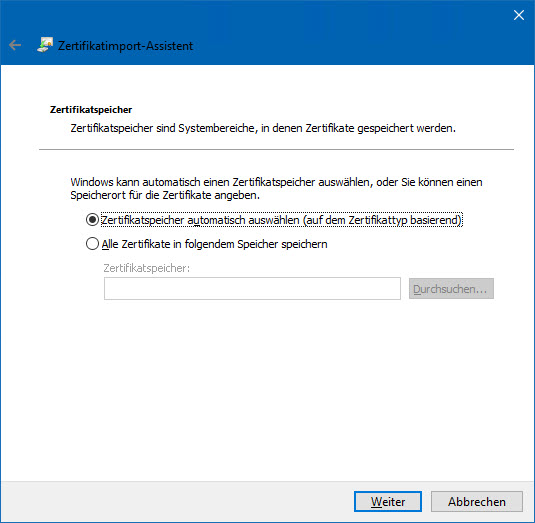Image resolution: width=535 pixels, height=523 pixels.
Task: Open the Durchsuchen... store browser
Action: 451,289
